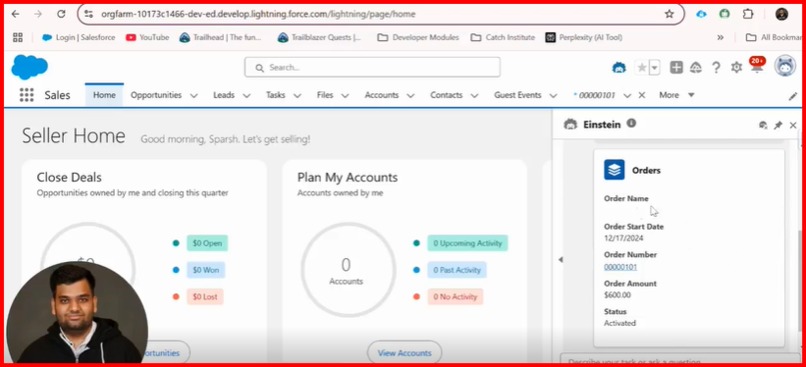Select the Home tab
Image resolution: width=806 pixels, height=367 pixels.
(x=104, y=95)
